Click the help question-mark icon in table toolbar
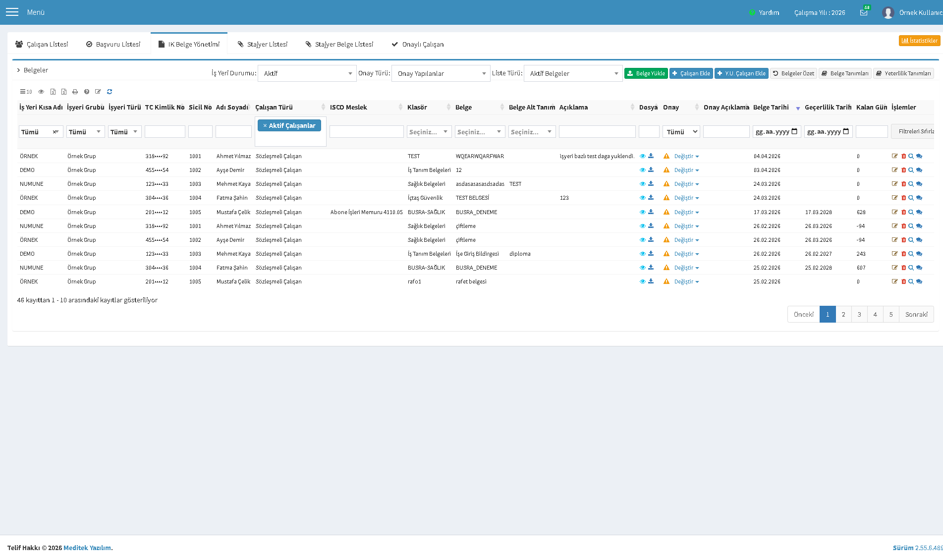The image size is (943, 560). click(x=87, y=92)
